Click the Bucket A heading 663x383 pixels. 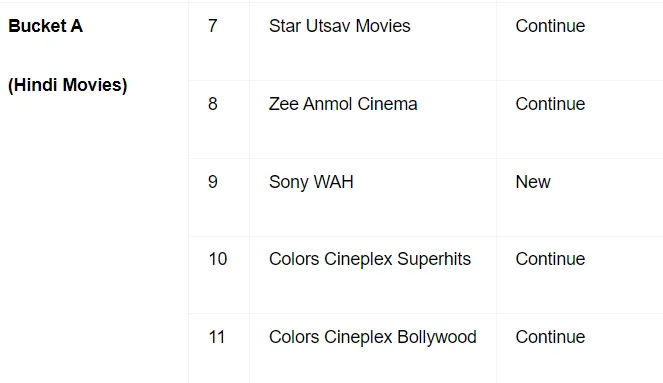(x=45, y=26)
